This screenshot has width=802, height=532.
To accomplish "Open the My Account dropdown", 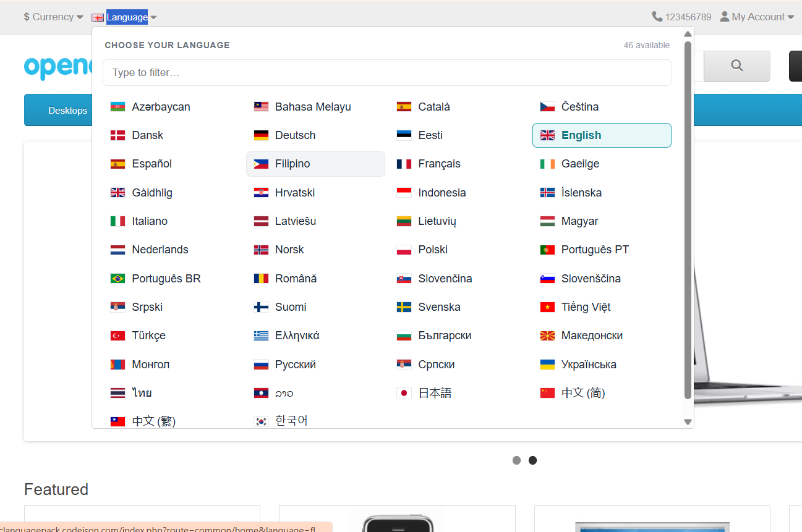I will click(756, 16).
